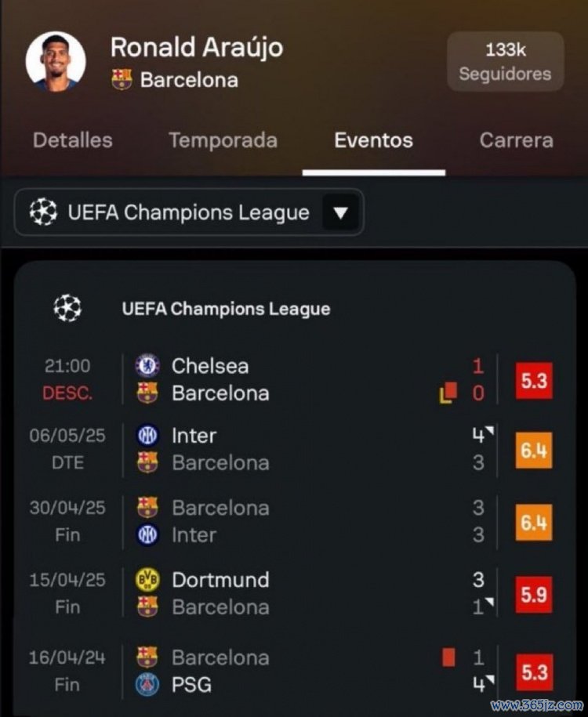Go to the Carrera tab

[x=516, y=140]
